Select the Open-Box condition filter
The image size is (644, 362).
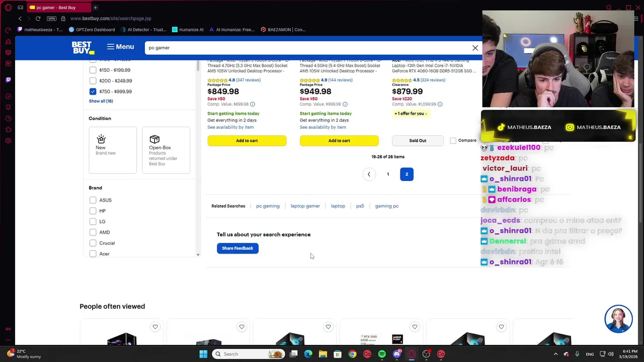[166, 150]
